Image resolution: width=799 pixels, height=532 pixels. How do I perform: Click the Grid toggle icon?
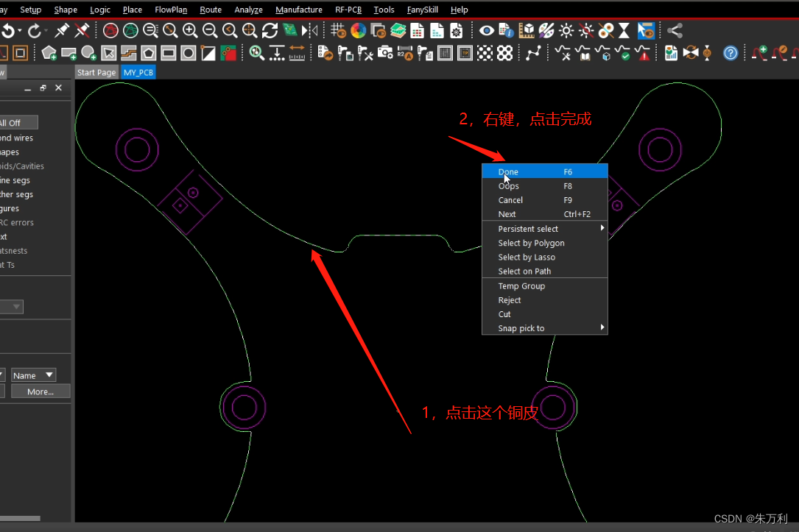337,30
